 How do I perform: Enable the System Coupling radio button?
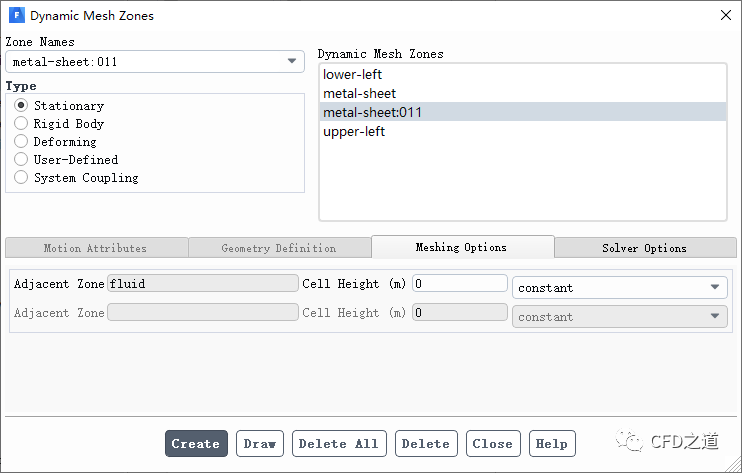coord(21,177)
